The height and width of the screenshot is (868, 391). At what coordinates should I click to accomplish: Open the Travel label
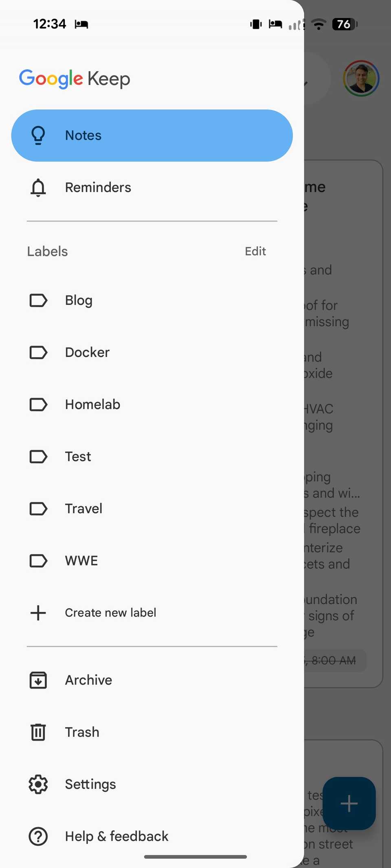[x=83, y=509]
